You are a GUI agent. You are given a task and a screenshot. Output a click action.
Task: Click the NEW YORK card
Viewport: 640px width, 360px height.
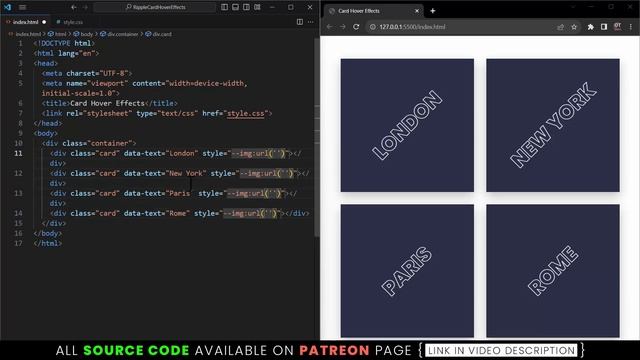[x=553, y=125]
